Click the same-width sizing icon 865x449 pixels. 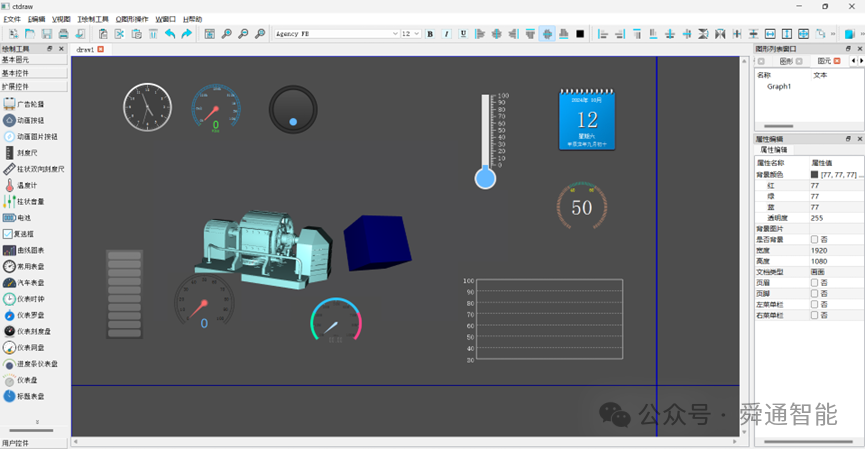(x=770, y=34)
